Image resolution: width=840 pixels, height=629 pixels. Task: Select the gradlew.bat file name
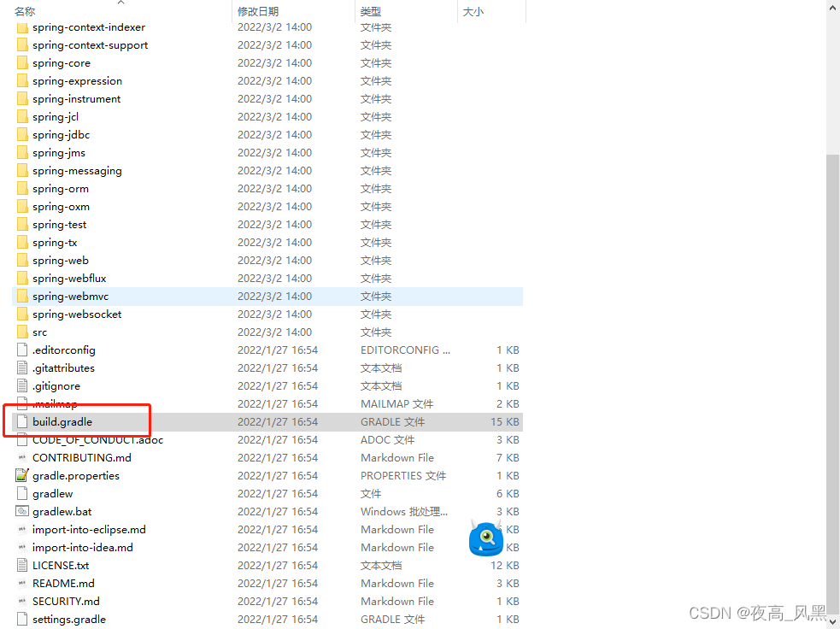click(x=62, y=512)
